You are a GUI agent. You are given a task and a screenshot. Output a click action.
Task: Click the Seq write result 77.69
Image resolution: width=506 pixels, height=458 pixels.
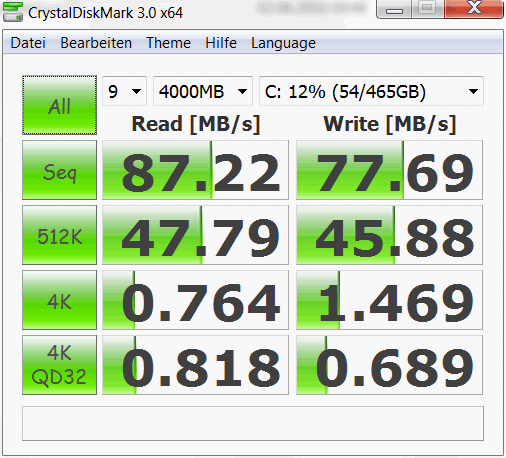point(389,170)
